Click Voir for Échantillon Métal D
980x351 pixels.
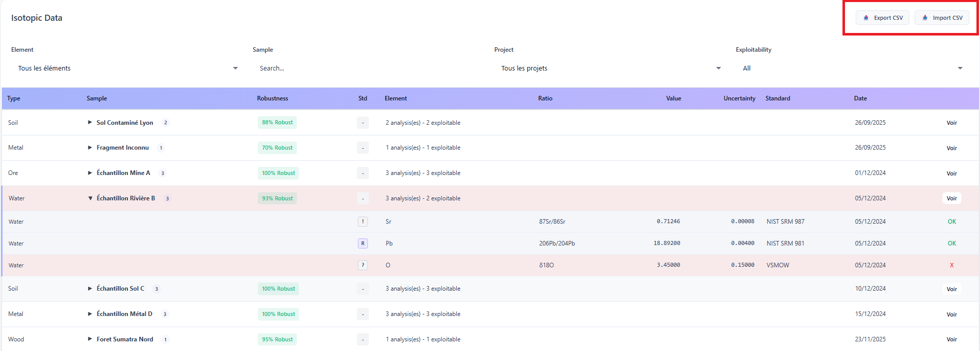coord(952,314)
